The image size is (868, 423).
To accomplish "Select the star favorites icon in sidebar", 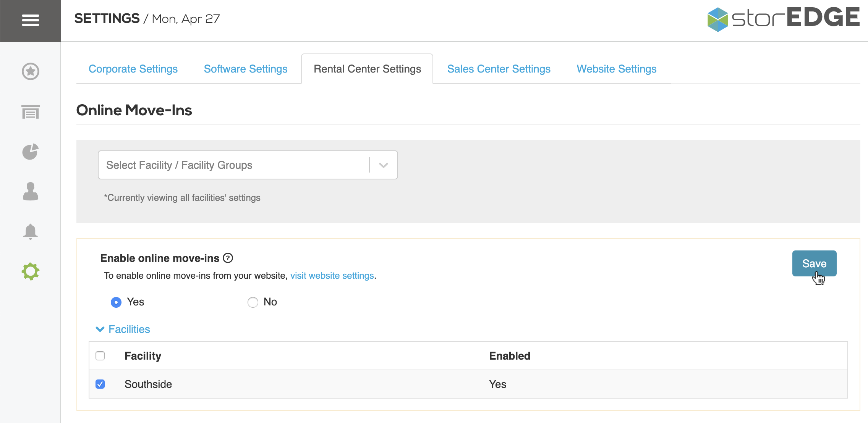I will pyautogui.click(x=30, y=72).
